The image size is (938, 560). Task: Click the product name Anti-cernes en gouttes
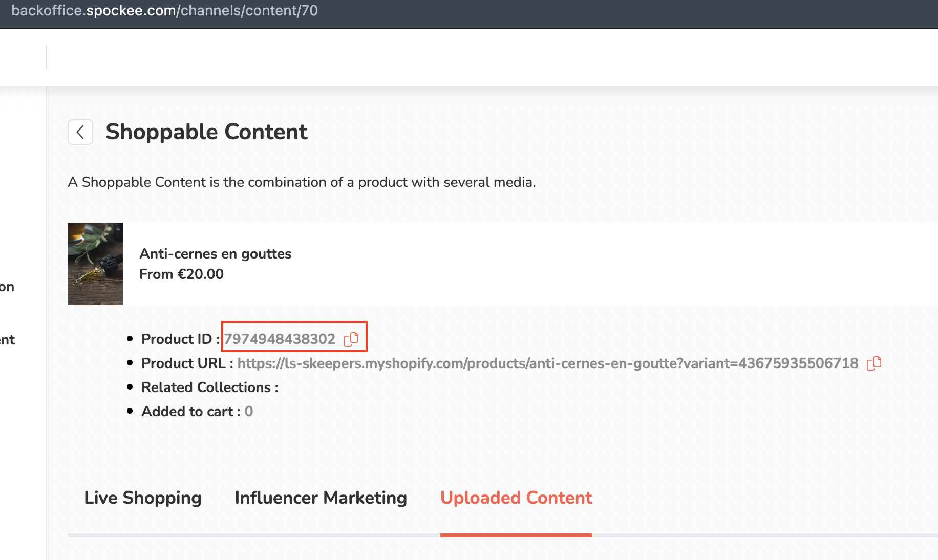215,254
